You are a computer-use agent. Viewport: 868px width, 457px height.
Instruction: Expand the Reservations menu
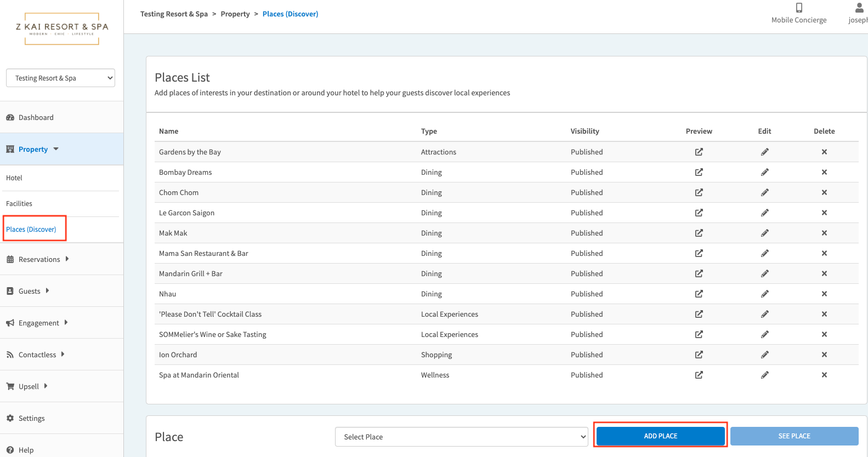(39, 259)
